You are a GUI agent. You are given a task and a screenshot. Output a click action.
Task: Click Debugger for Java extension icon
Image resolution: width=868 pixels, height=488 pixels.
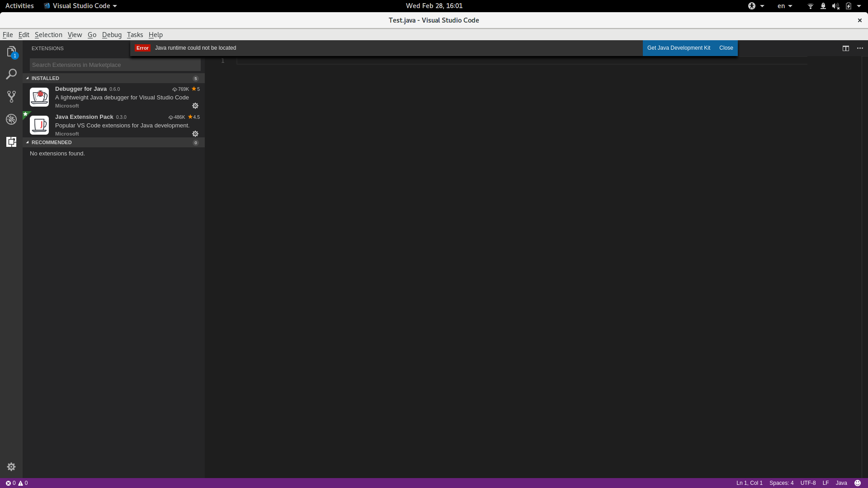click(x=39, y=97)
